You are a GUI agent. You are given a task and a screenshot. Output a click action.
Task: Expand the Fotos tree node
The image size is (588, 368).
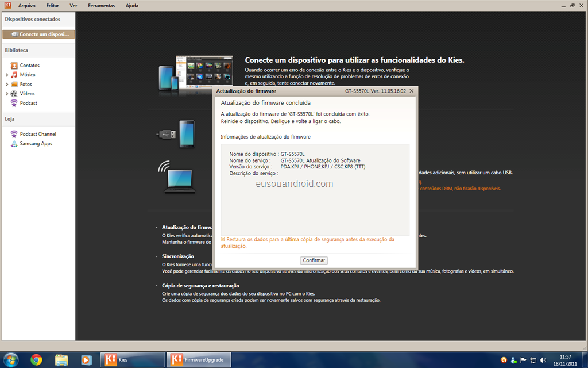coord(7,84)
